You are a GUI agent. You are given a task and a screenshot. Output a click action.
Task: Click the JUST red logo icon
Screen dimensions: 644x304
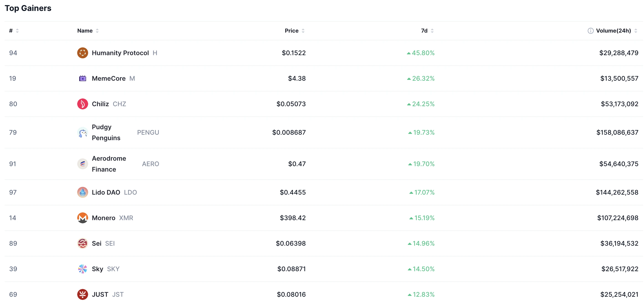coord(82,294)
